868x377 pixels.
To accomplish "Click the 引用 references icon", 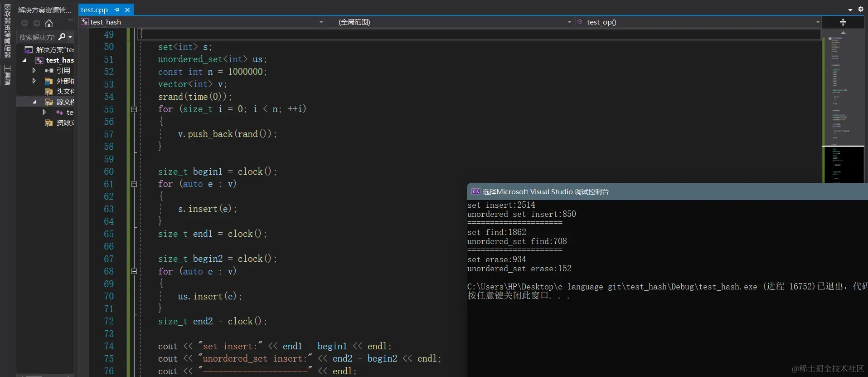I will (49, 71).
